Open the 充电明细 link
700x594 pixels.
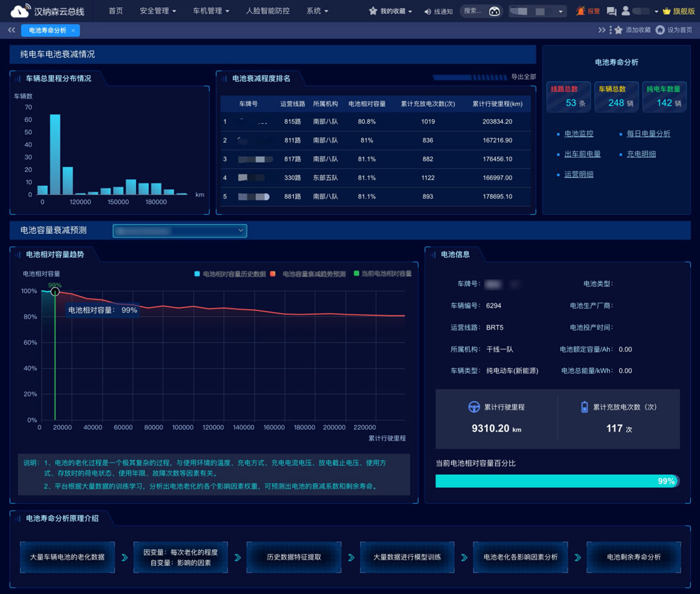pyautogui.click(x=641, y=154)
